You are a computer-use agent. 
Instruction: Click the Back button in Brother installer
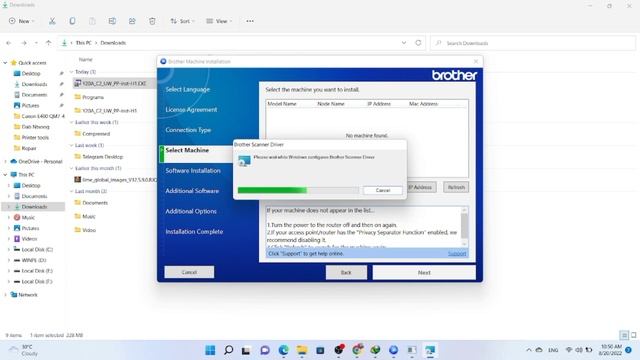click(346, 272)
